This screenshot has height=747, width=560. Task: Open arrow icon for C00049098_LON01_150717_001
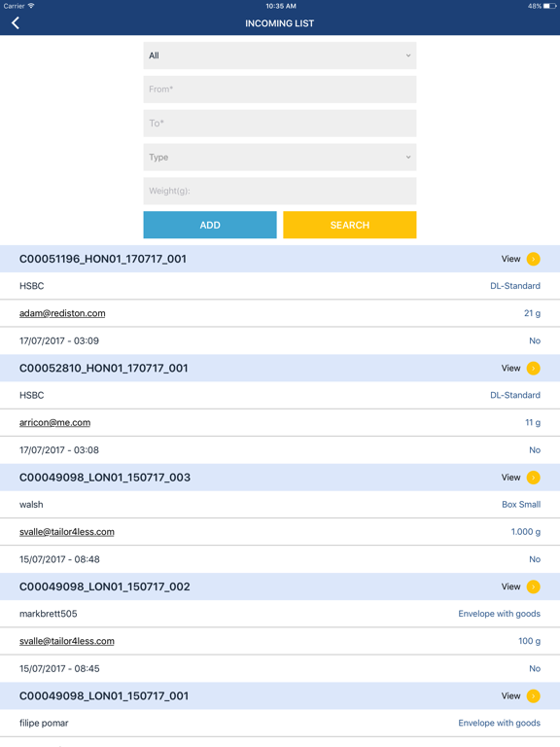[x=534, y=696]
